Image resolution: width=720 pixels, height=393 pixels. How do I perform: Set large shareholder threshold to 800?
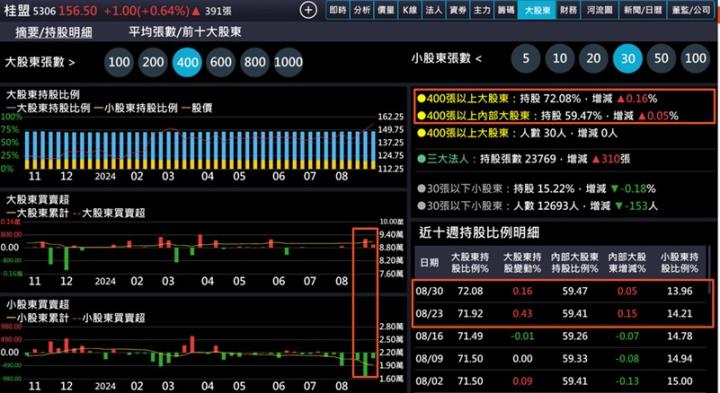(255, 62)
